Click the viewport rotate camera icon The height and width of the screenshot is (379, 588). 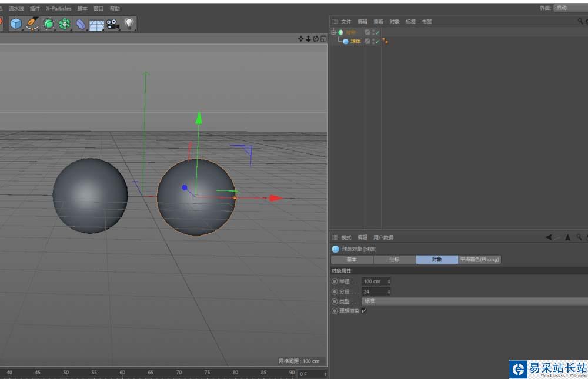pos(316,39)
